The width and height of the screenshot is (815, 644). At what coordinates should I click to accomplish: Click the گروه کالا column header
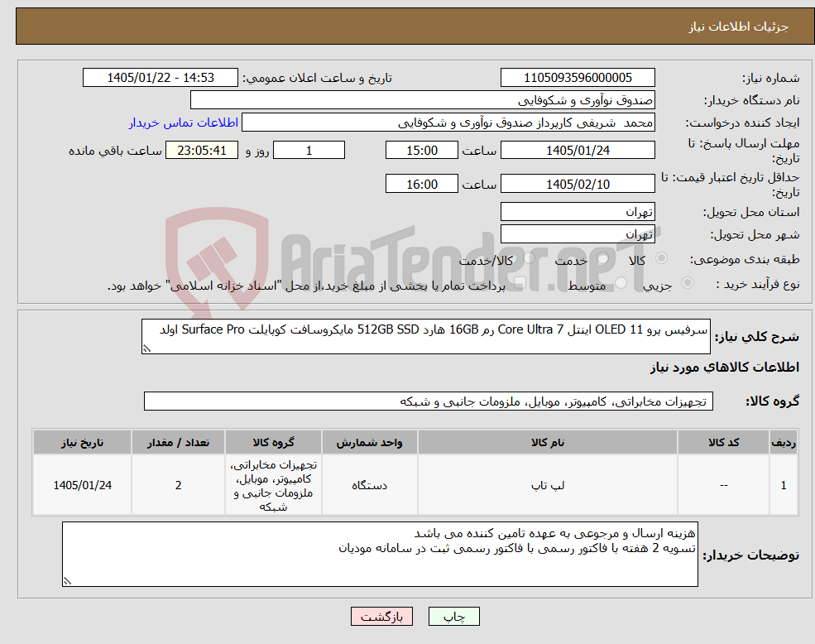(273, 442)
